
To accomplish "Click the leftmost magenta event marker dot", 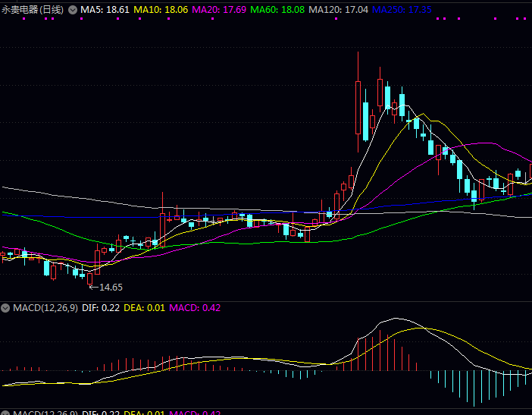I will click(24, 20).
